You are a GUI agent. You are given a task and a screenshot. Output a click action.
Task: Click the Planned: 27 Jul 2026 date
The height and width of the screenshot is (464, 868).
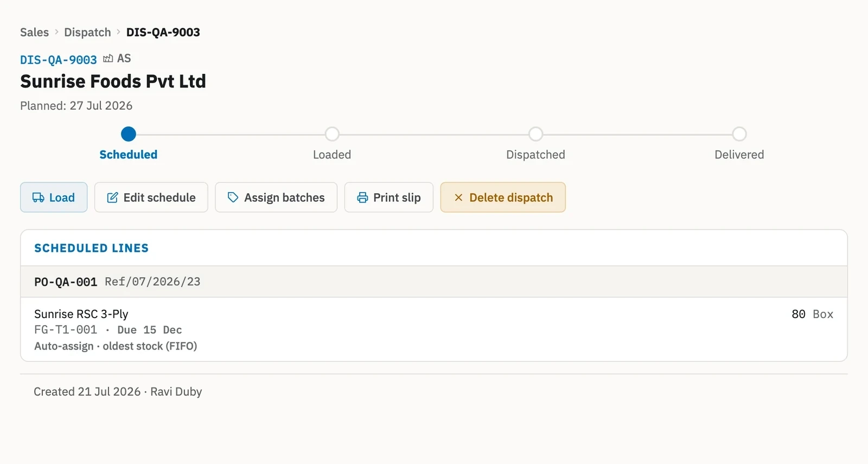pyautogui.click(x=76, y=106)
